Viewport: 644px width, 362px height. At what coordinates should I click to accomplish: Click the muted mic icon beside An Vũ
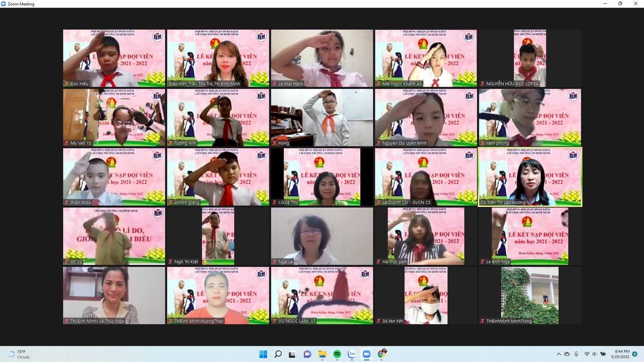click(x=66, y=261)
